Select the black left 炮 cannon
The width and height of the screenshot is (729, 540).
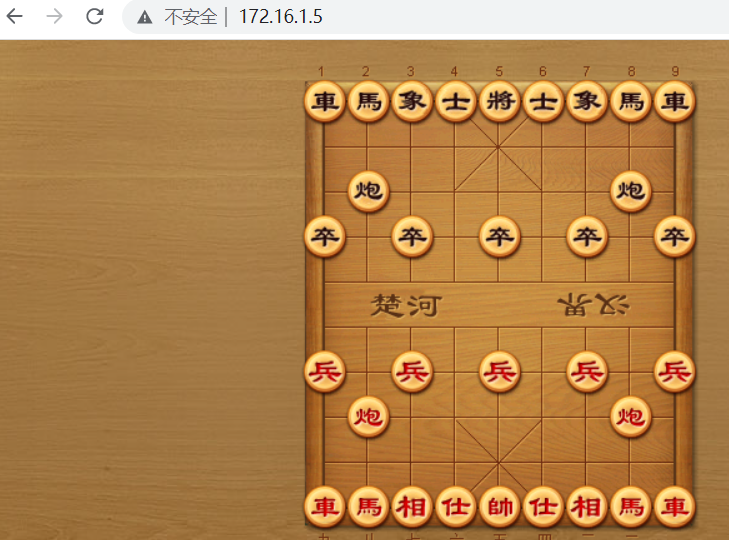(x=369, y=191)
